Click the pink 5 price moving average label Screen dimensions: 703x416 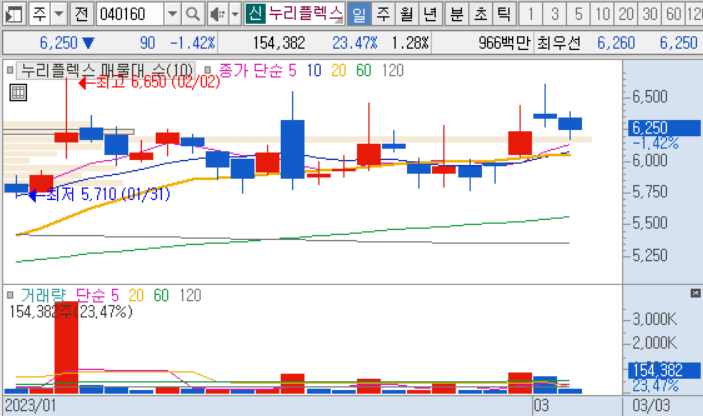click(x=292, y=70)
